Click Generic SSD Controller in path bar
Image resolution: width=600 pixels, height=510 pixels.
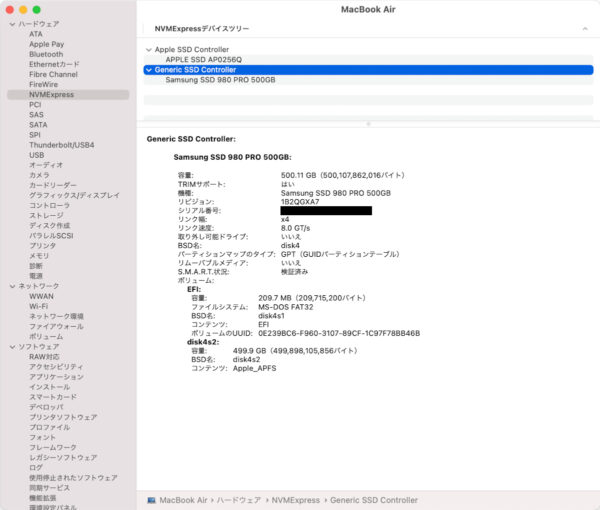click(x=374, y=500)
